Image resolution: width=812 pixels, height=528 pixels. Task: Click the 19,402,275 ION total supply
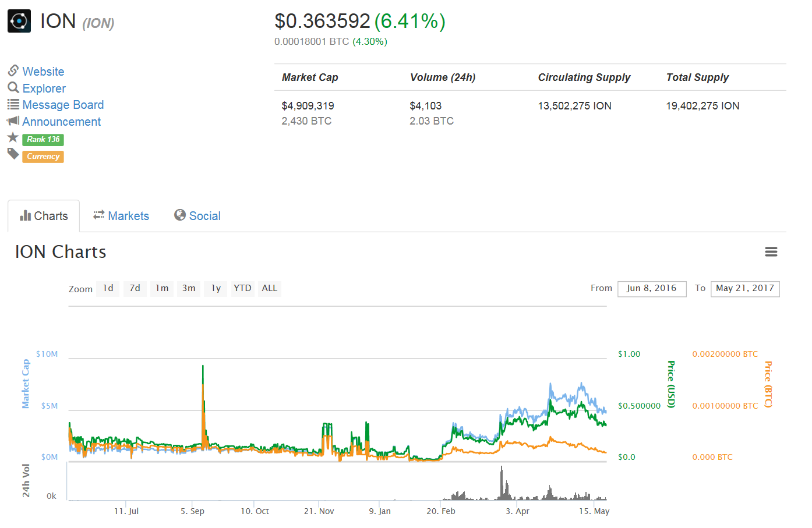point(703,106)
